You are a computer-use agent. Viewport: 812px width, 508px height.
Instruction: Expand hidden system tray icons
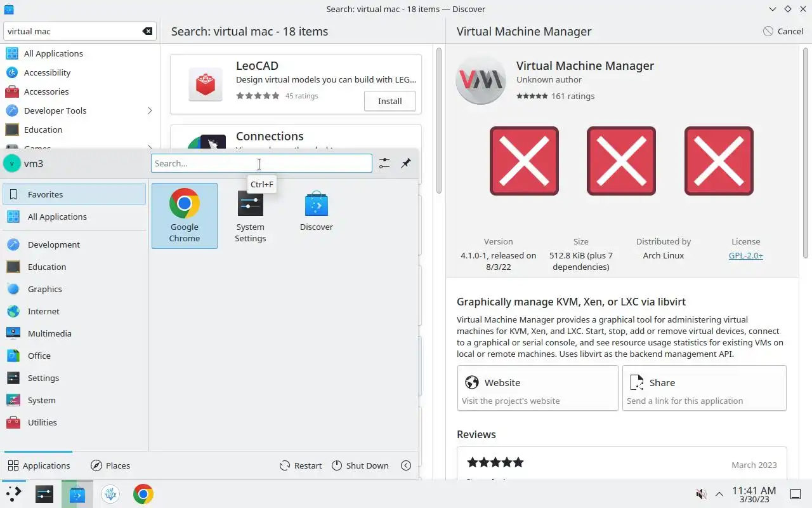coord(719,494)
